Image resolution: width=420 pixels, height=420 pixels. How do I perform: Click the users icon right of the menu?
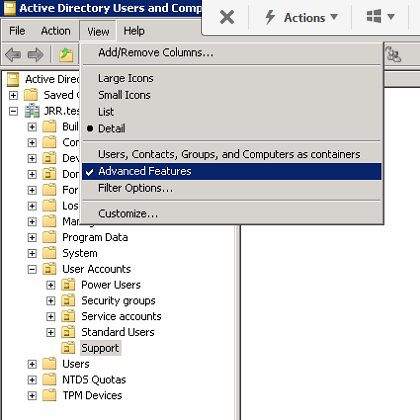coord(393,54)
